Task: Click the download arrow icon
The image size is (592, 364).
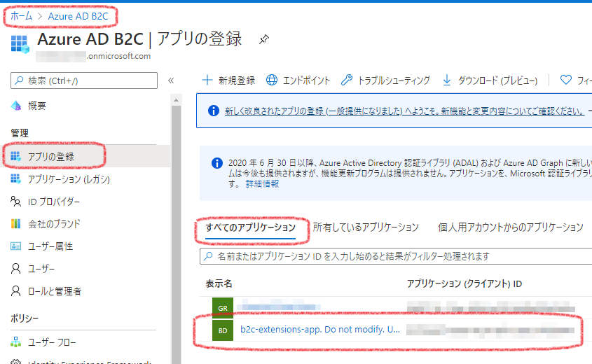Action: tap(447, 80)
